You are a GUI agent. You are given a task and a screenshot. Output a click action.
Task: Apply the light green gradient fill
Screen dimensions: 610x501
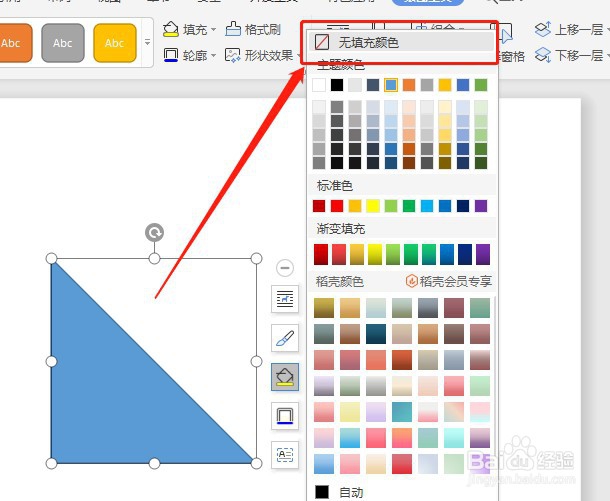click(x=393, y=254)
